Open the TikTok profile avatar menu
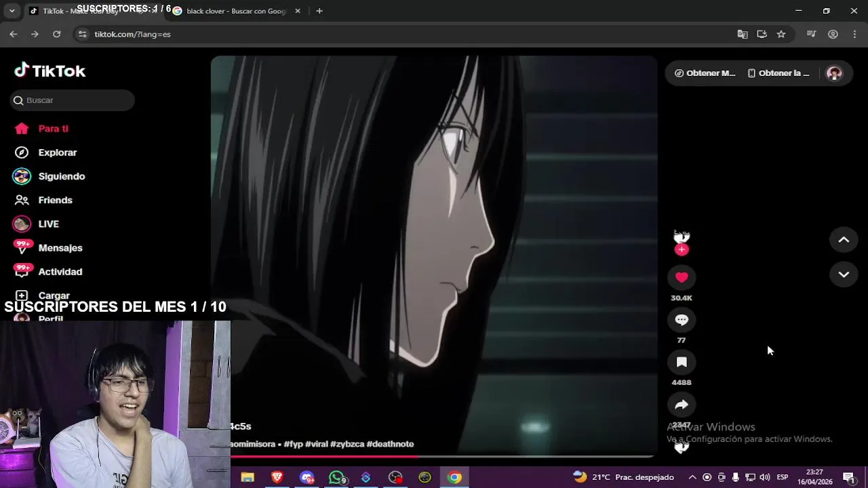This screenshot has width=868, height=488. 834,73
